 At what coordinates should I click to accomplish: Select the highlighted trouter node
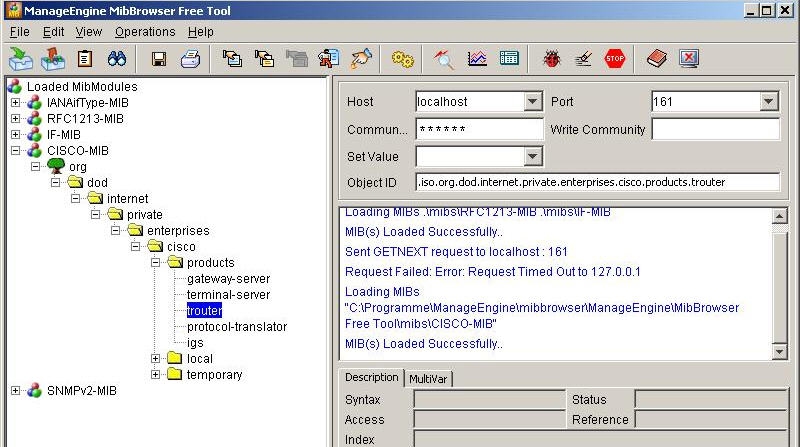tap(204, 310)
